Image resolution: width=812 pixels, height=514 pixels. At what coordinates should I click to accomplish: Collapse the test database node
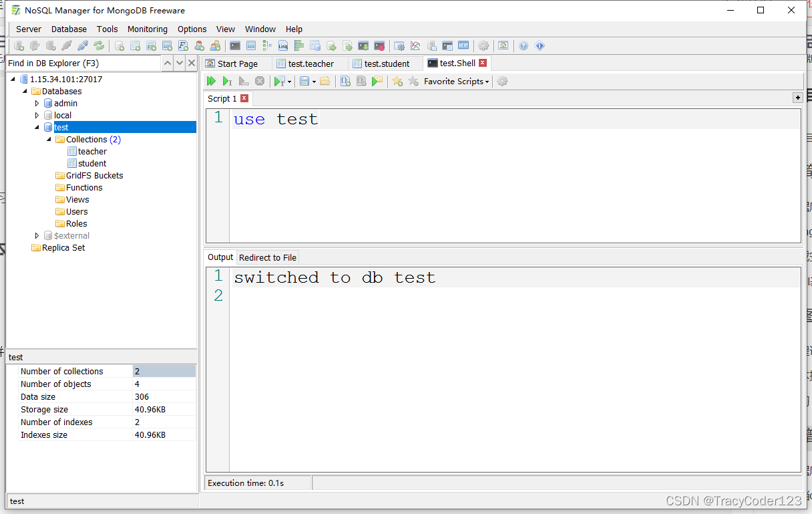37,127
